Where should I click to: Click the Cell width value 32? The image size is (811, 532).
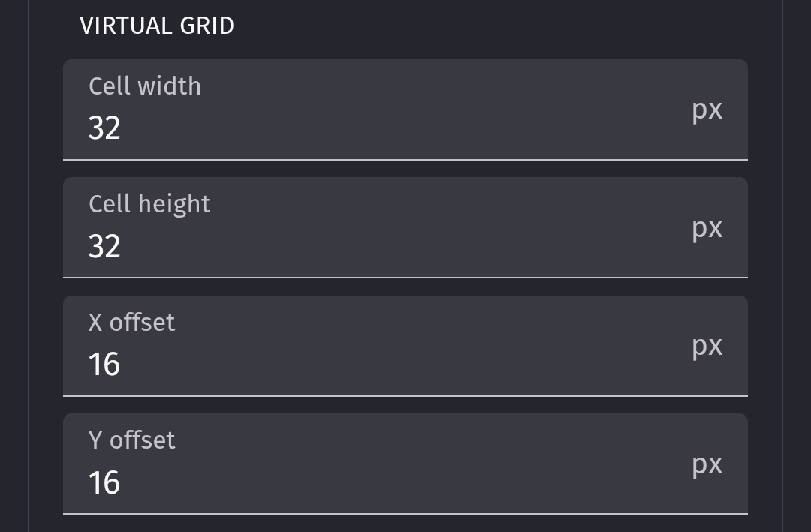[x=104, y=128]
